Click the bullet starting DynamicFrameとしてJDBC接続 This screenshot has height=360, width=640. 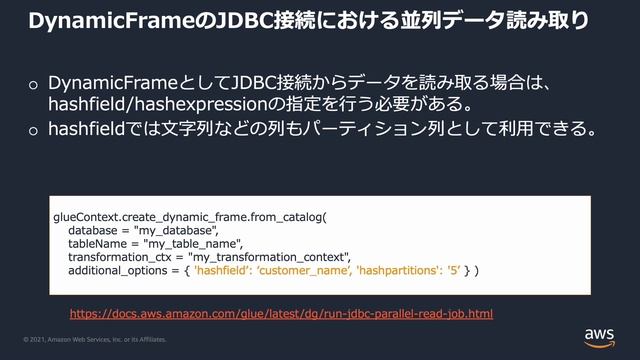(300, 83)
